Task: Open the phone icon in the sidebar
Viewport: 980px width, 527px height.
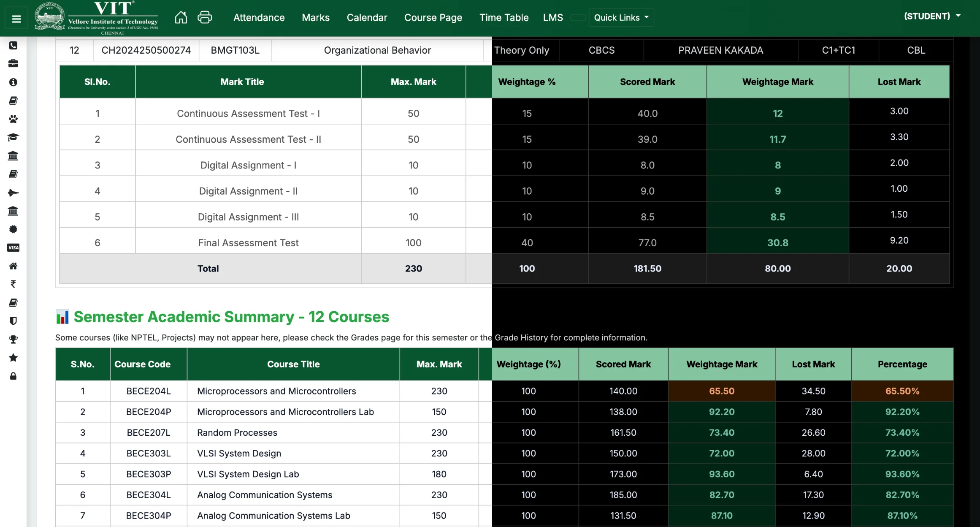Action: coord(13,45)
